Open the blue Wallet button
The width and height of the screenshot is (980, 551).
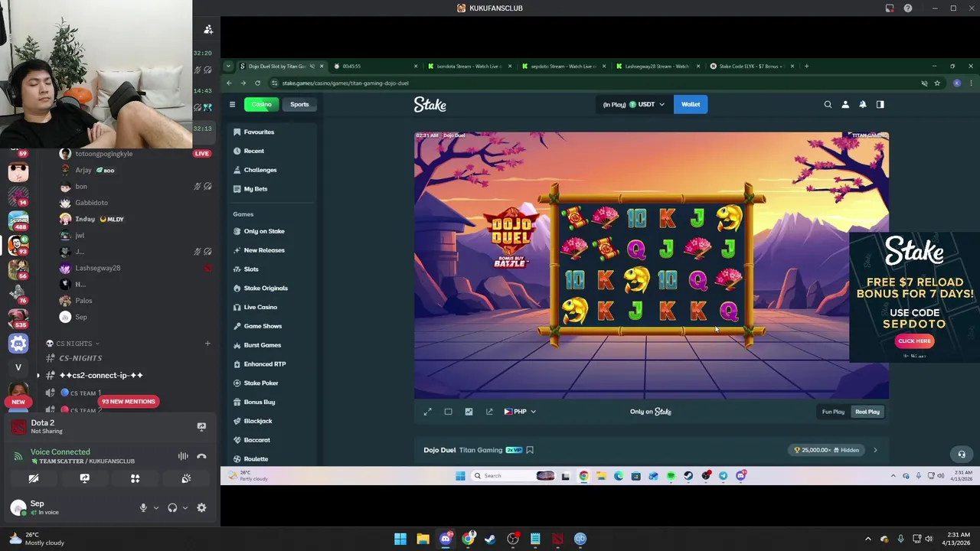coord(691,104)
